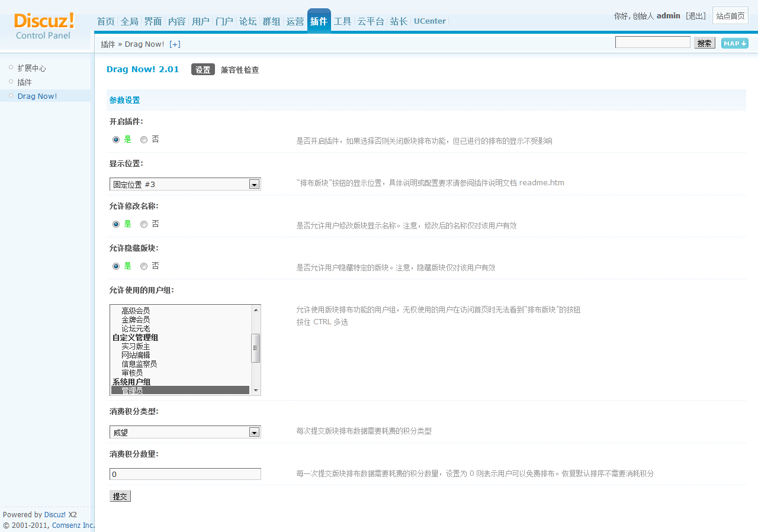This screenshot has width=758, height=532.
Task: Open 插件 in the sidebar
Action: tap(24, 82)
